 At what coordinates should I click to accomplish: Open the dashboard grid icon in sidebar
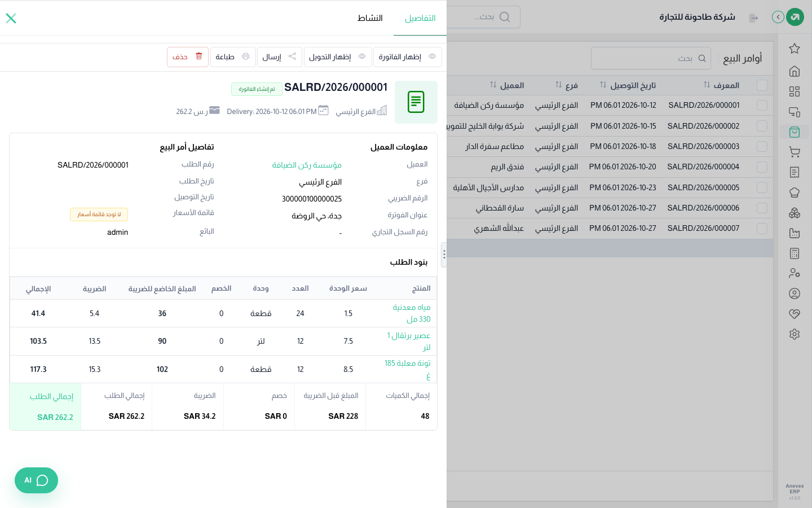click(x=795, y=91)
